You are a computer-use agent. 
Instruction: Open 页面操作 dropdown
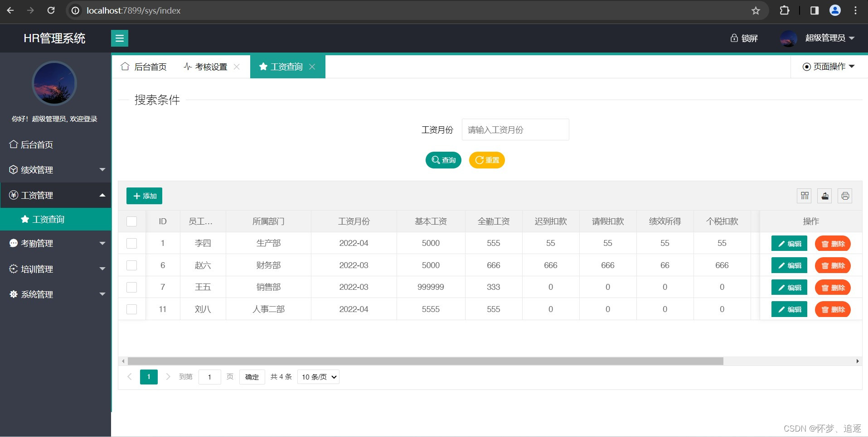[x=828, y=67]
